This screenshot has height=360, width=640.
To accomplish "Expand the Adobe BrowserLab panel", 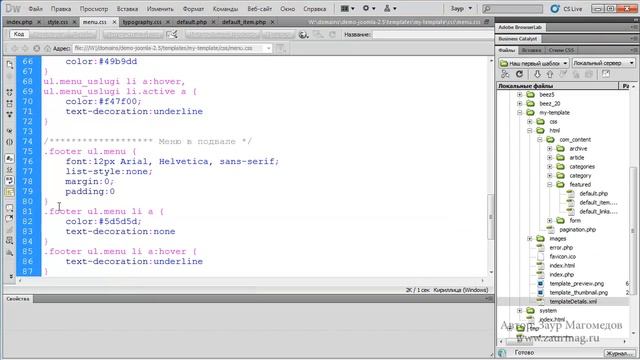I will tap(520, 27).
